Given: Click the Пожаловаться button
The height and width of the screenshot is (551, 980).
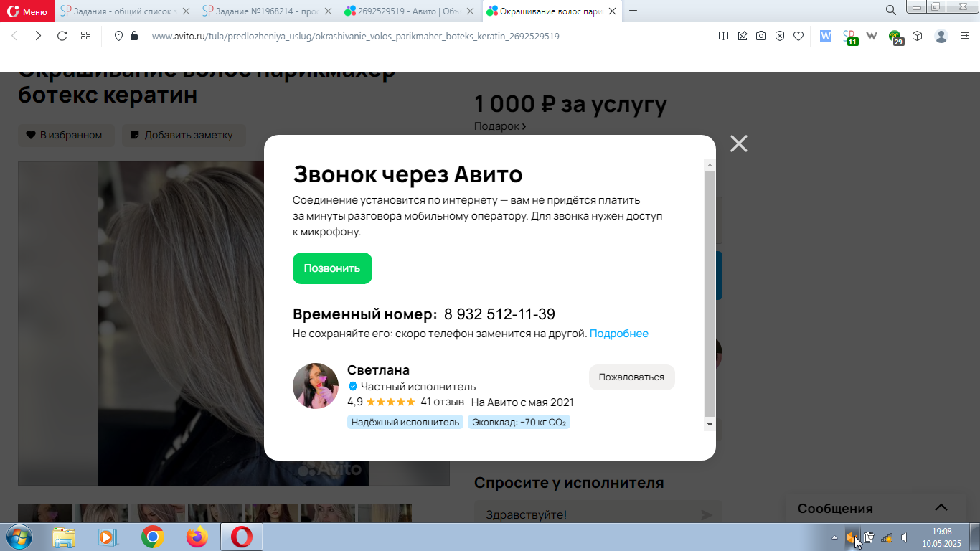Looking at the screenshot, I should click(631, 377).
